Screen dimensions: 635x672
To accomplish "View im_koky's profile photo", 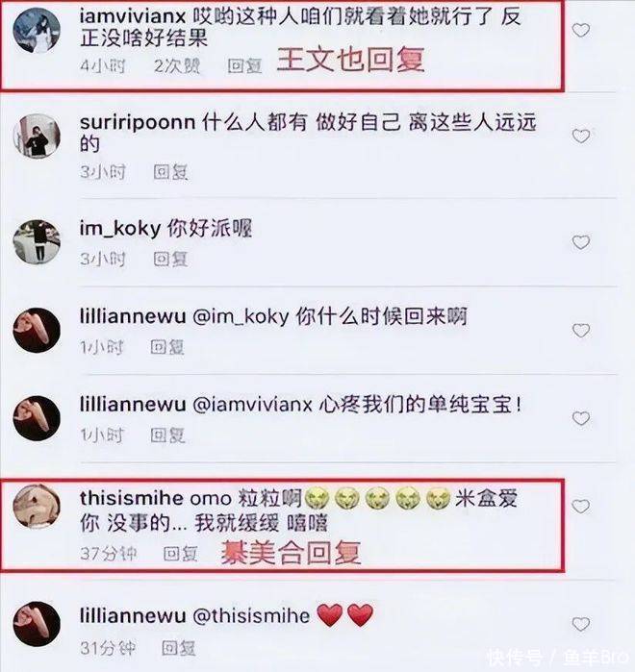I will pyautogui.click(x=37, y=241).
